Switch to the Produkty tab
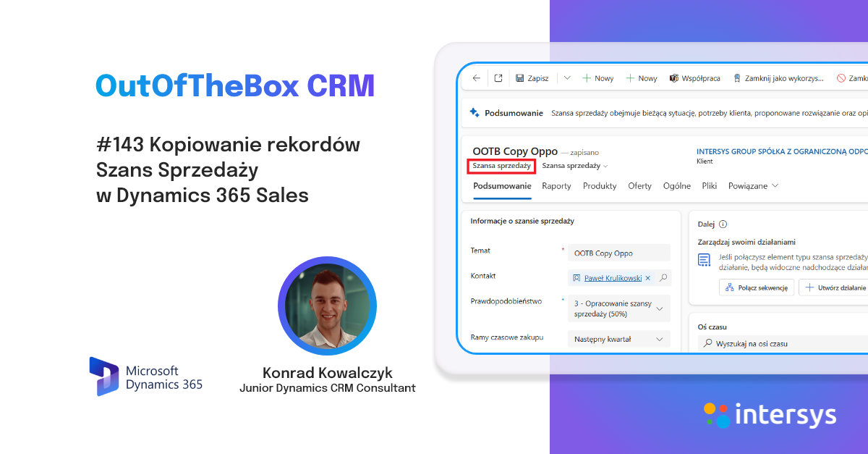Screen dimensions: 868x454 tap(600, 186)
